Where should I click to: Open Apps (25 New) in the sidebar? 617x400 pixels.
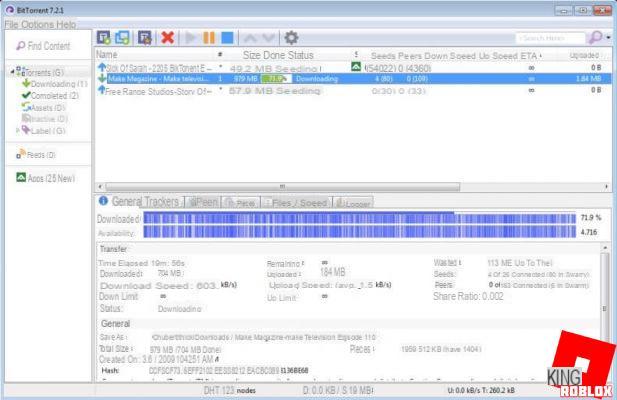coord(46,178)
